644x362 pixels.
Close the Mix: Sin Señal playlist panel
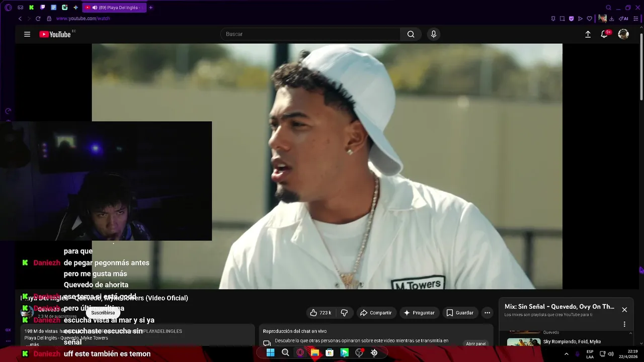pyautogui.click(x=624, y=310)
